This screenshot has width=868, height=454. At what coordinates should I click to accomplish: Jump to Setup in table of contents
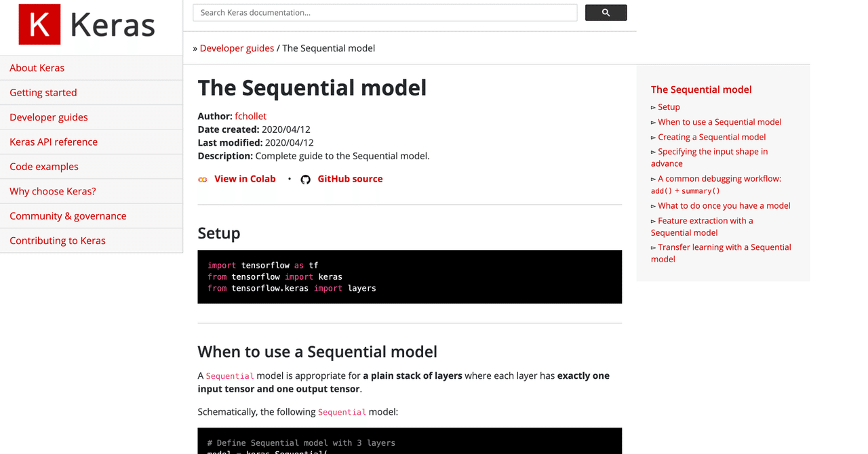click(669, 107)
